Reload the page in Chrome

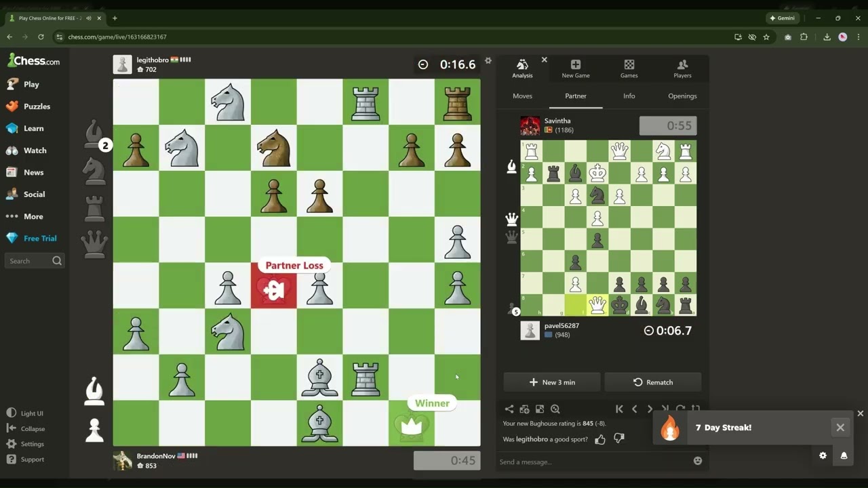coord(41,37)
